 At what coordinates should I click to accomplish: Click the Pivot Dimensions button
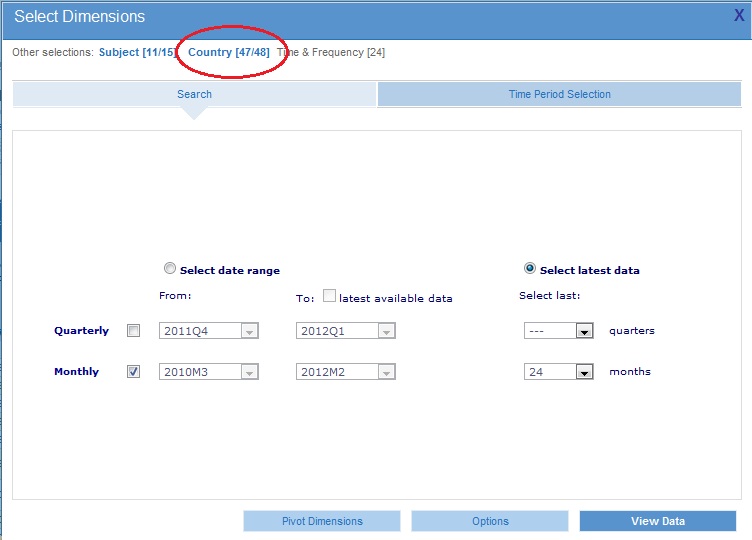click(x=322, y=521)
